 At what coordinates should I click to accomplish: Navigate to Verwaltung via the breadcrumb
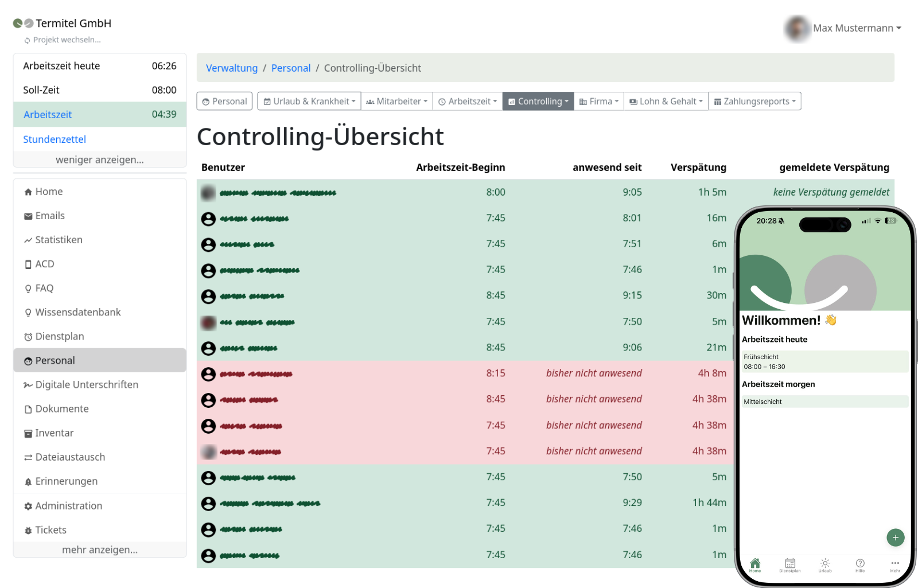(x=232, y=68)
